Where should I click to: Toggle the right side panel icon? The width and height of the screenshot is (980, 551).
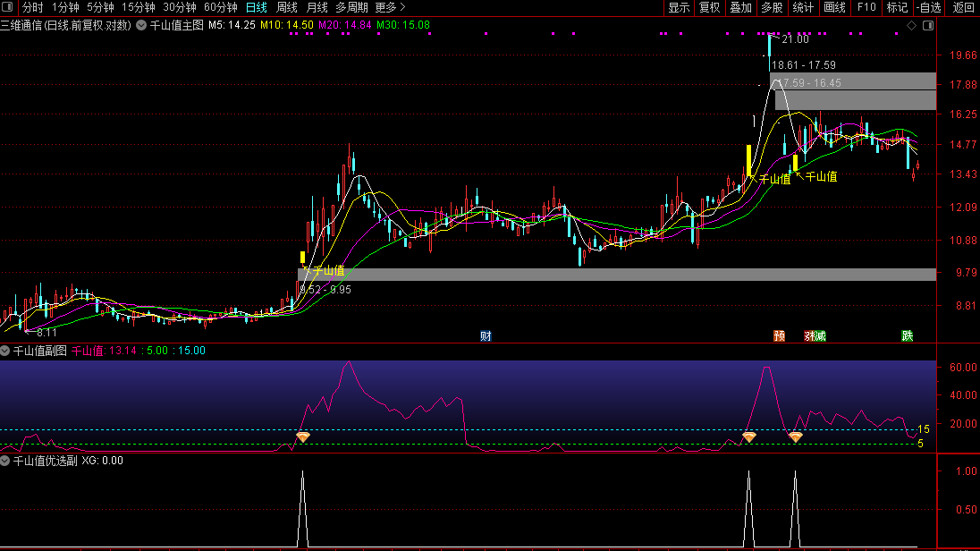coord(927,26)
